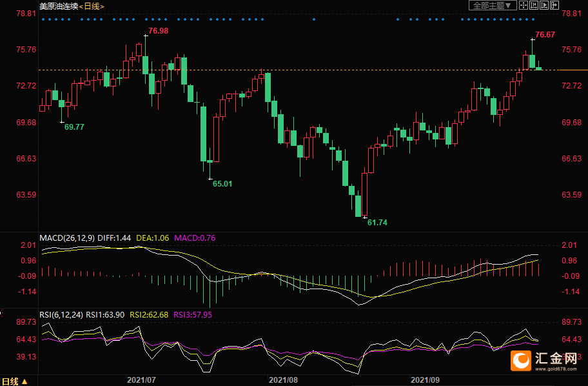Screen dimensions: 588x386
Task: Open the 全部主题 dropdown
Action: (493, 6)
